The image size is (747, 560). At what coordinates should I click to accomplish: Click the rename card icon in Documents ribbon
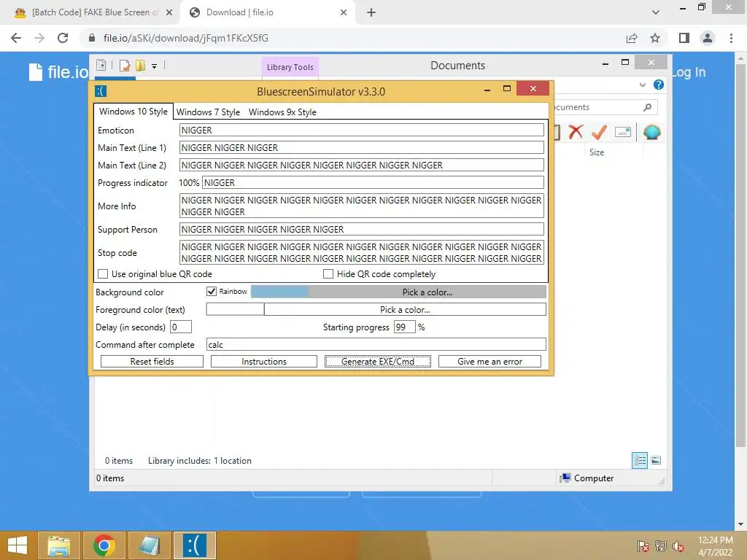[x=623, y=132]
